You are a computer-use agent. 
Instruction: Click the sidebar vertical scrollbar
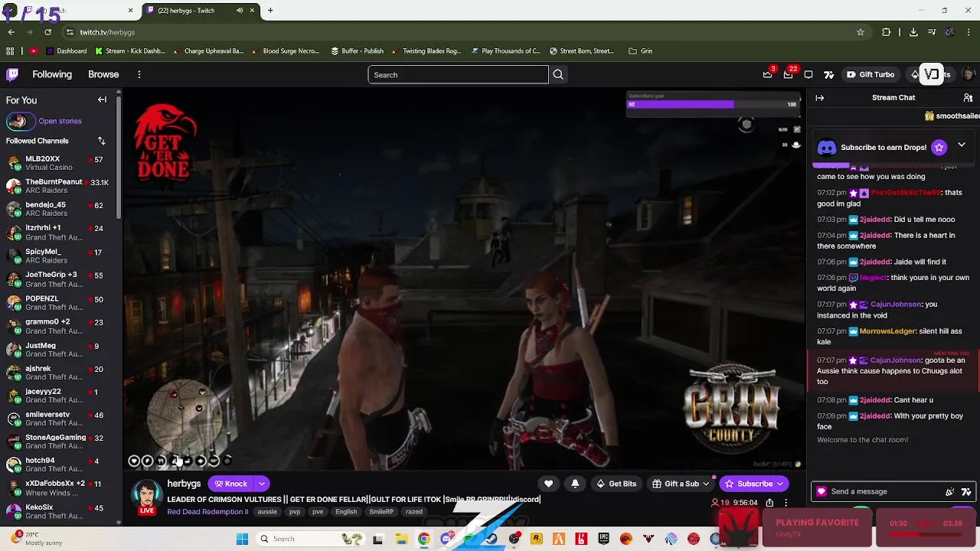(119, 157)
